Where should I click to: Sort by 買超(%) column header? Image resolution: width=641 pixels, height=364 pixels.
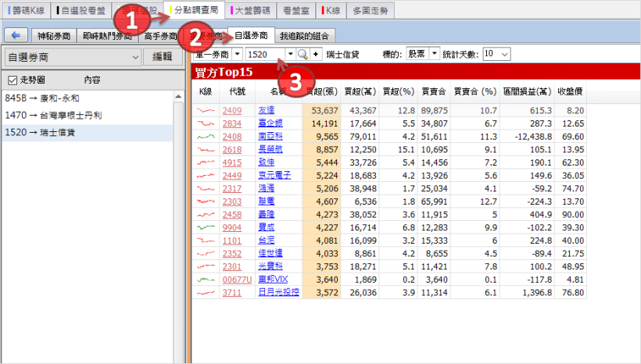pos(398,92)
